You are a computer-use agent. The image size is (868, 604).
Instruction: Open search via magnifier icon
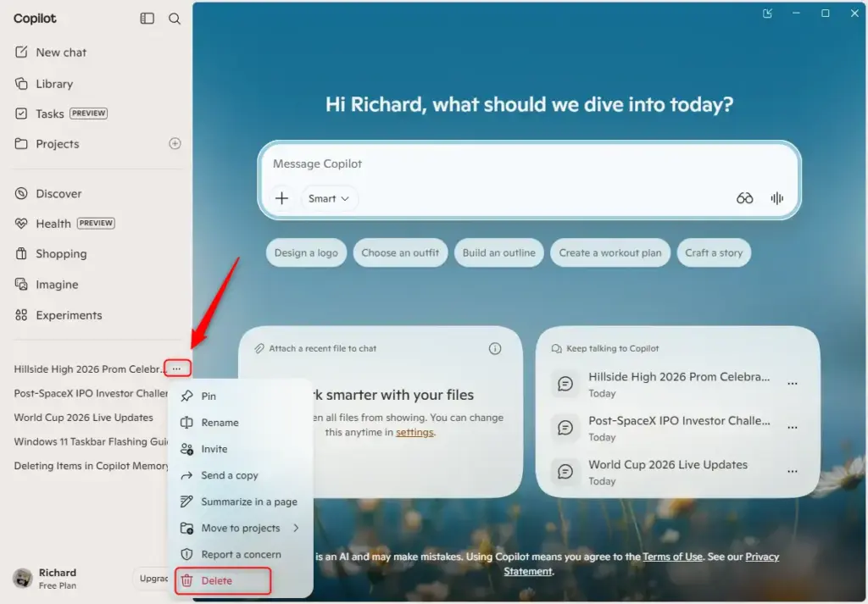click(x=175, y=19)
